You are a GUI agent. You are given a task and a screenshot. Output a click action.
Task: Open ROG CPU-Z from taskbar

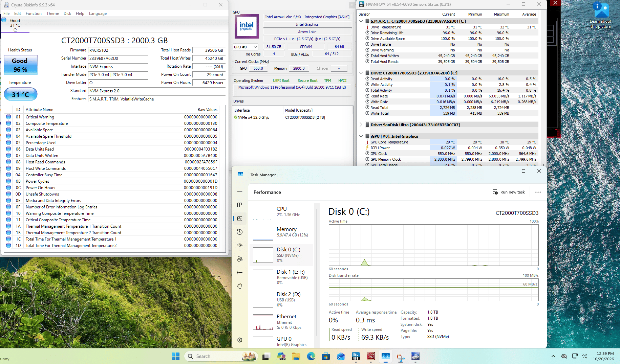point(371,356)
